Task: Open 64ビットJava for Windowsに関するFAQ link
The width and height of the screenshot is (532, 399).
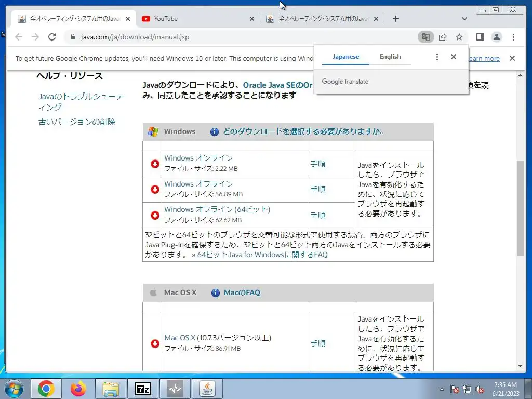Action: coord(262,255)
